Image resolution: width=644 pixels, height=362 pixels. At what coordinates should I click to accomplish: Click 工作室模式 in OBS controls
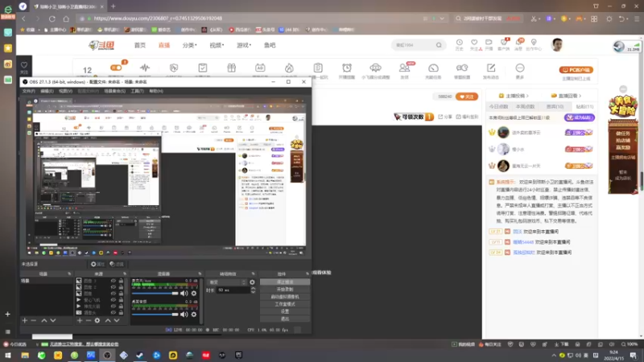click(x=285, y=304)
